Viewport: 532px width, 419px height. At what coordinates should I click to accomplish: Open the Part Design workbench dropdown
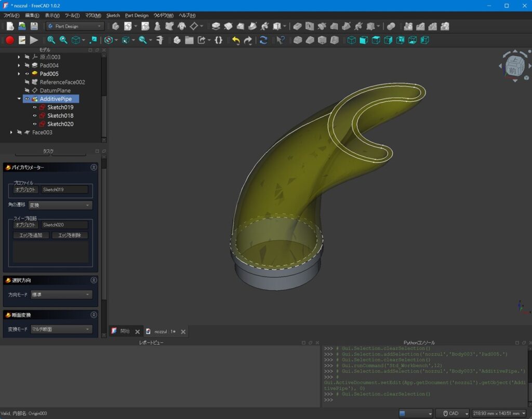pos(75,26)
